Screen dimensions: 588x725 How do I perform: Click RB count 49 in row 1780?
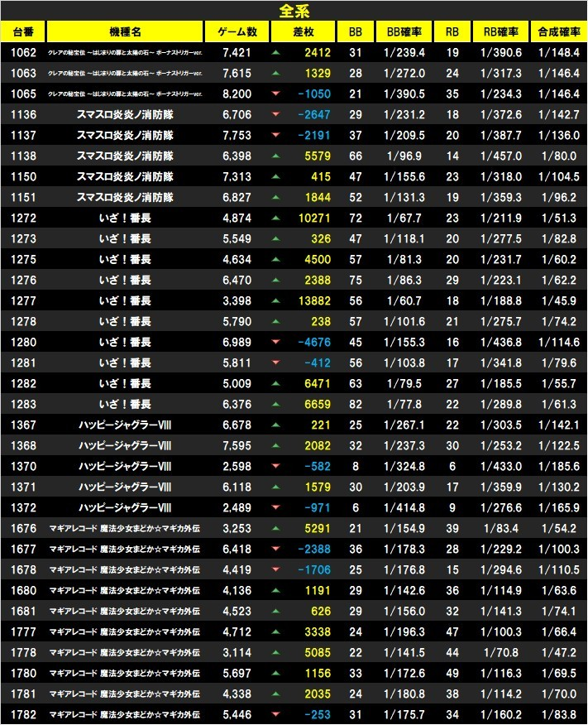pyautogui.click(x=452, y=673)
